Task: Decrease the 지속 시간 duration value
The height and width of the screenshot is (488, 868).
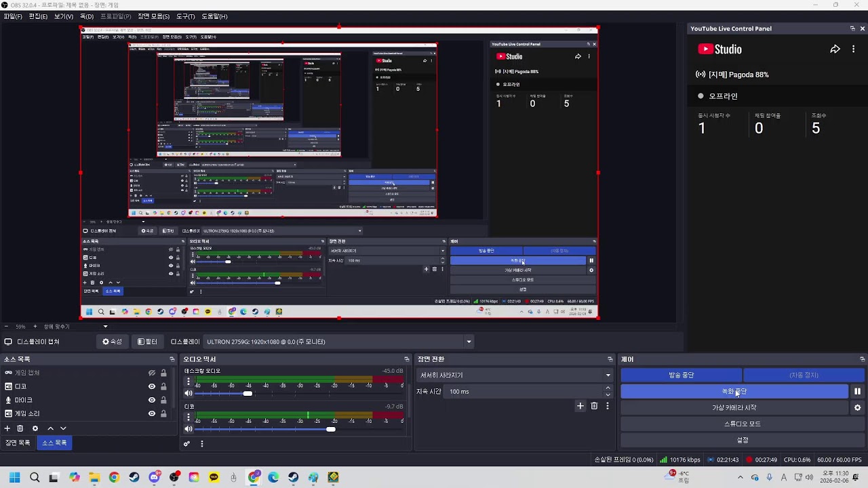Action: 608,394
